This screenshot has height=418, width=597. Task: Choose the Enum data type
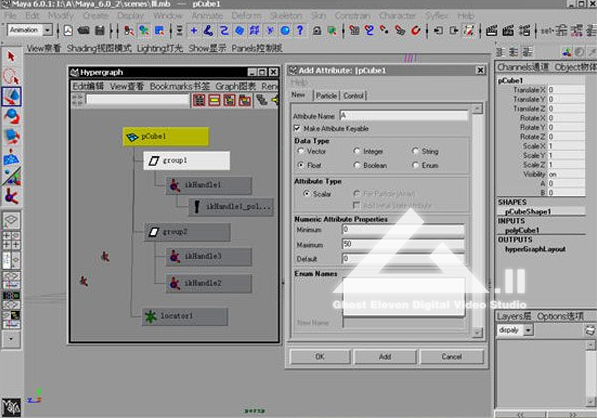[416, 165]
